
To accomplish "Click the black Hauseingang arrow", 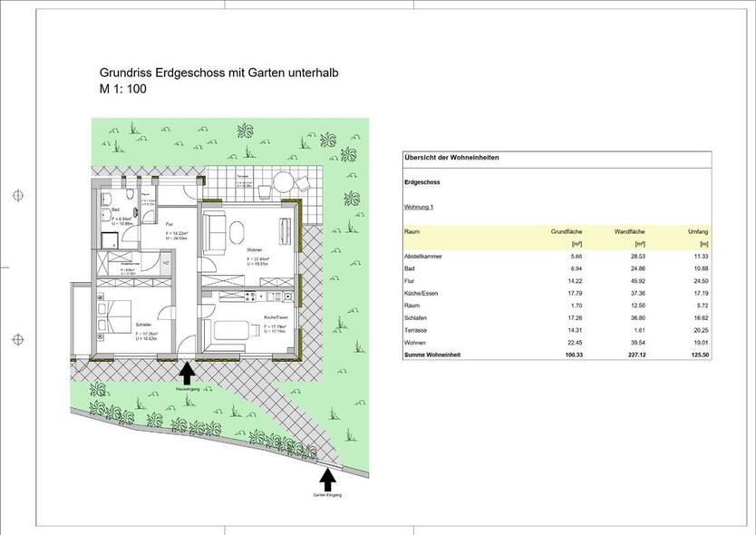I will click(x=187, y=373).
